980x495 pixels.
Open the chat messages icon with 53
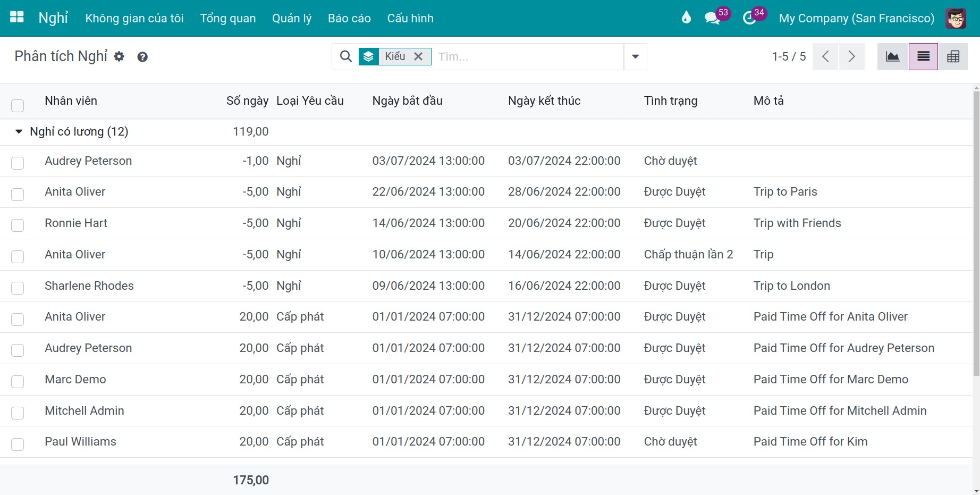coord(712,18)
